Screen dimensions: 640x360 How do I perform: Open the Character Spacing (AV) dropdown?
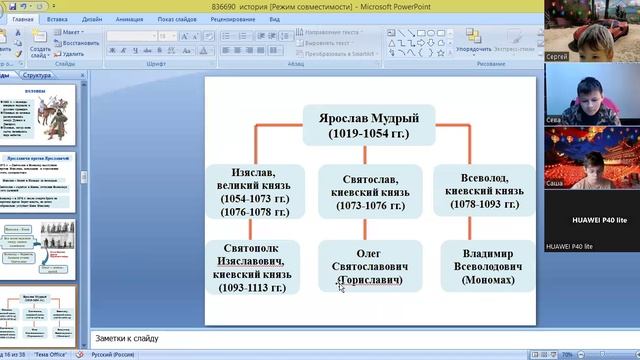click(172, 51)
